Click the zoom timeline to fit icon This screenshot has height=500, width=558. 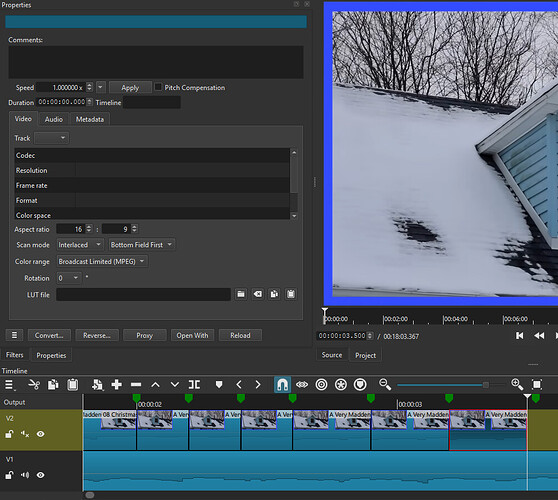pos(537,385)
